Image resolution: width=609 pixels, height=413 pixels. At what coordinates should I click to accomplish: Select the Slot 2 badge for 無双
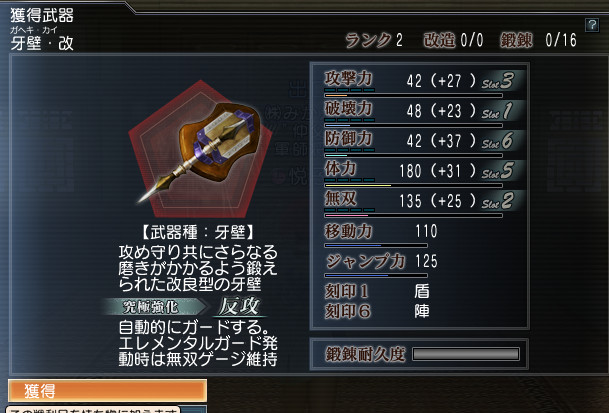coord(498,201)
